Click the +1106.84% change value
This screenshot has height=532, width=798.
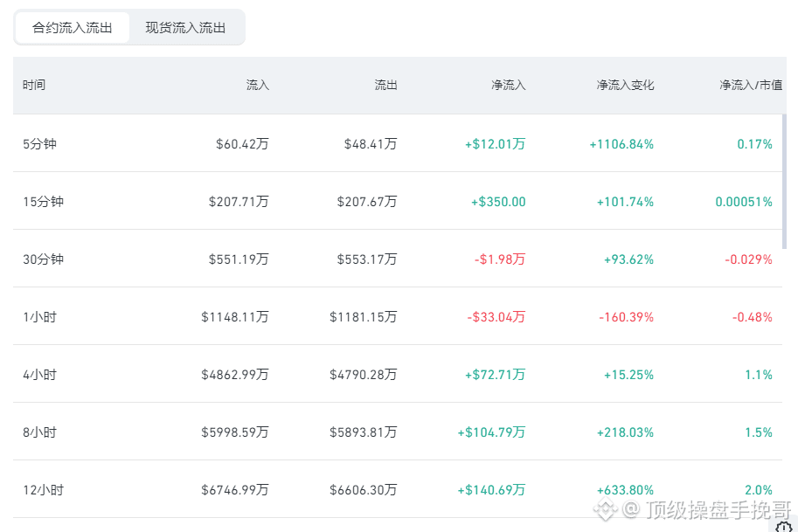621,144
